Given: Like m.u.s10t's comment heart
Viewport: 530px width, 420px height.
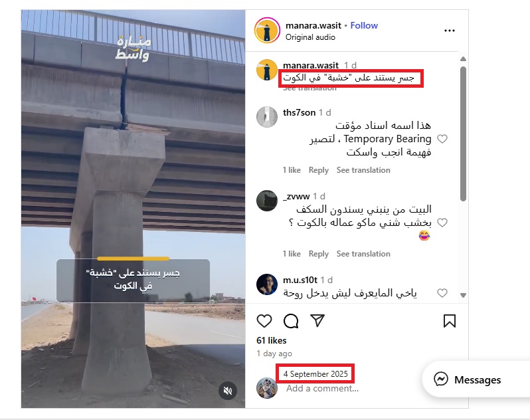Looking at the screenshot, I should point(442,293).
